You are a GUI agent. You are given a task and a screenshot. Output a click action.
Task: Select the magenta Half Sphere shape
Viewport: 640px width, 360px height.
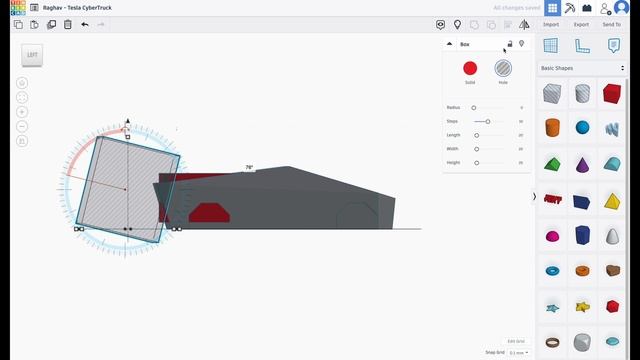[552, 236]
